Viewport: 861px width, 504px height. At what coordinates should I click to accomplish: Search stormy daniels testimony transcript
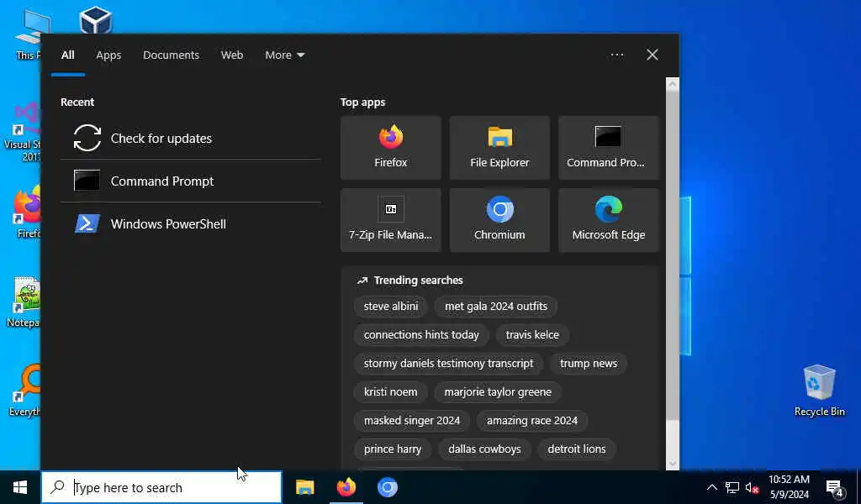pos(448,363)
